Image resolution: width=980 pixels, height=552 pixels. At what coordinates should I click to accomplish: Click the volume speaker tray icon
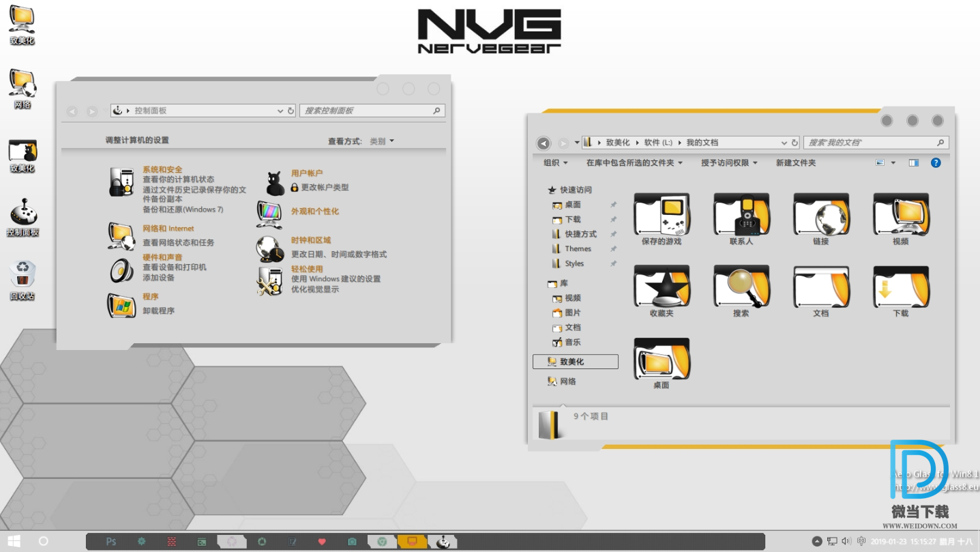click(x=846, y=541)
